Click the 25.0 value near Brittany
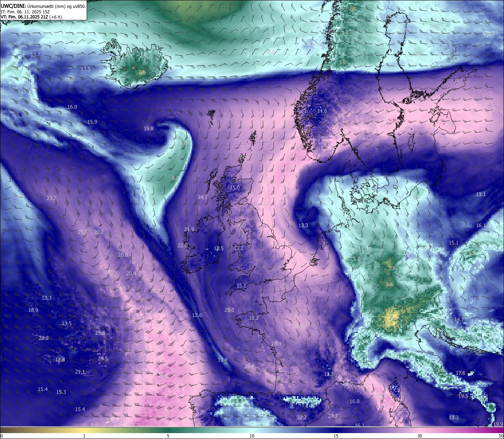The width and height of the screenshot is (504, 439). click(x=229, y=310)
